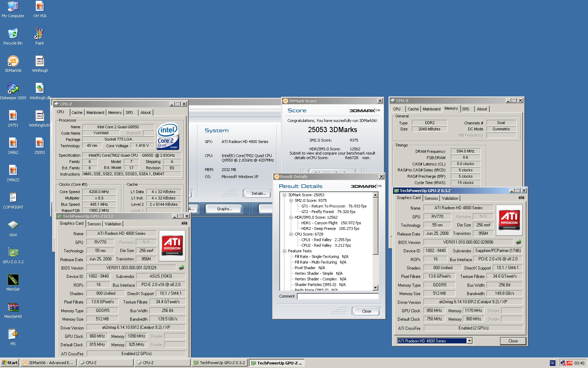Screen dimensions: 588x368
Task: Click the DRAM Frequency 594.0 MHz value
Action: point(465,151)
